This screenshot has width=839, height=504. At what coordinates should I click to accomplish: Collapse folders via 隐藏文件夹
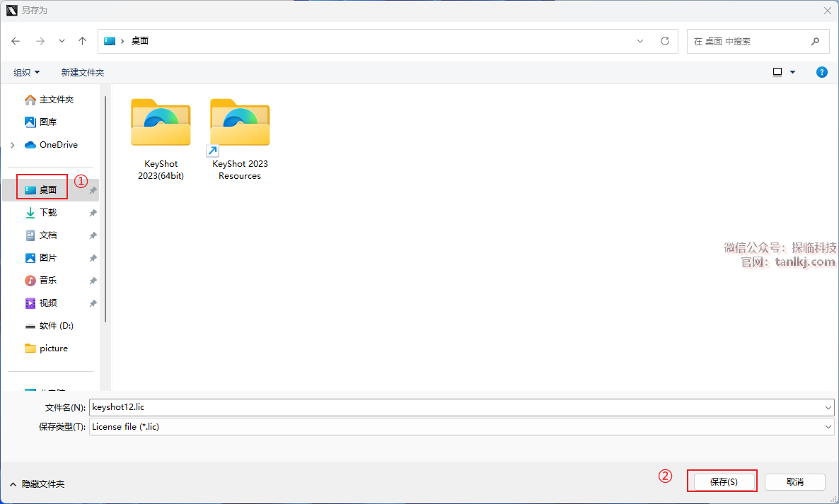(37, 484)
